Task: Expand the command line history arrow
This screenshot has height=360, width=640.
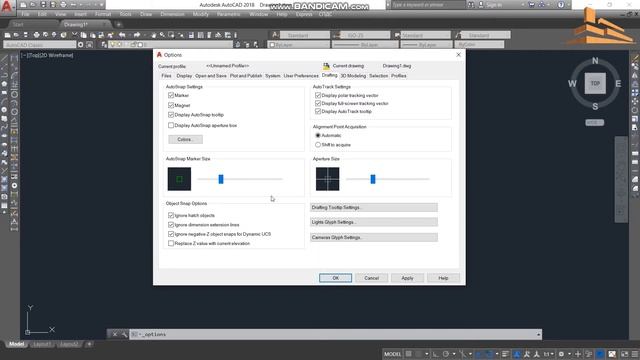Action: point(538,334)
